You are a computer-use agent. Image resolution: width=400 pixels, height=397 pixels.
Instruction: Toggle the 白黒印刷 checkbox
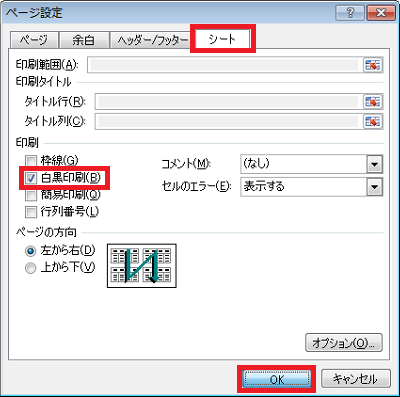tap(31, 178)
